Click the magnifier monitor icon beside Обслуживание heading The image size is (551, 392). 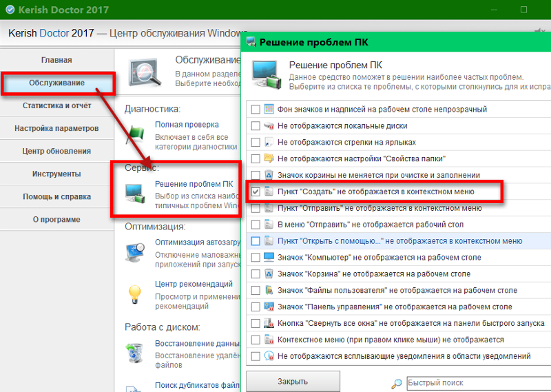click(x=145, y=73)
